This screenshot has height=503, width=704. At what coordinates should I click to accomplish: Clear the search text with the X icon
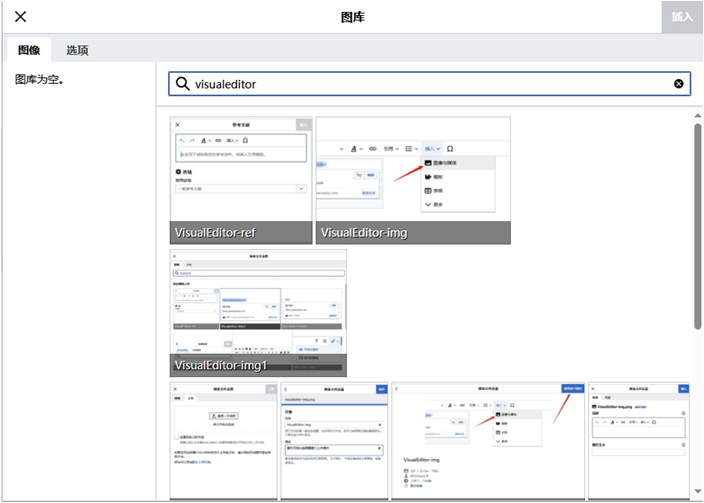[679, 84]
